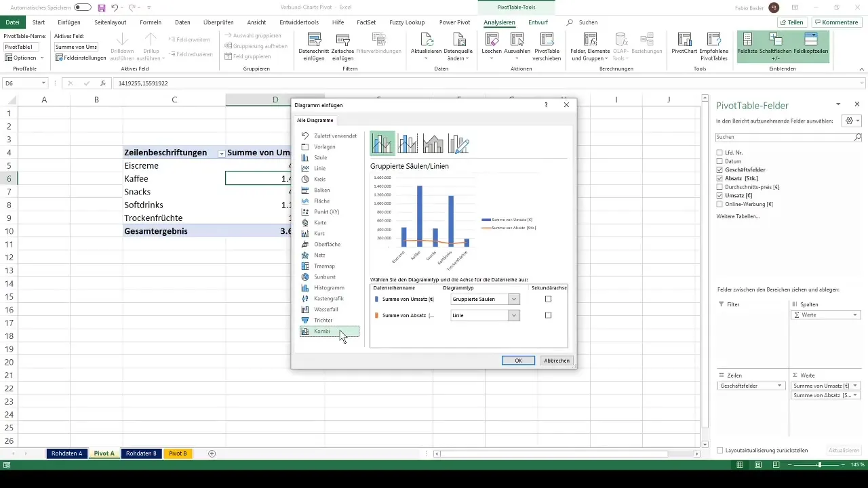Screen dimensions: 868x488
Task: Click the Feldeinstellungen button
Action: tap(81, 58)
